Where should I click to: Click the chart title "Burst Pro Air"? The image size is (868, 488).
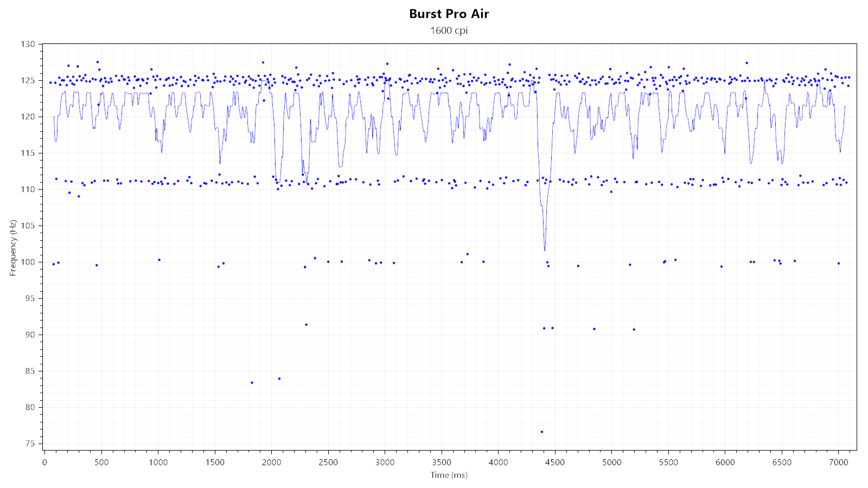[449, 14]
